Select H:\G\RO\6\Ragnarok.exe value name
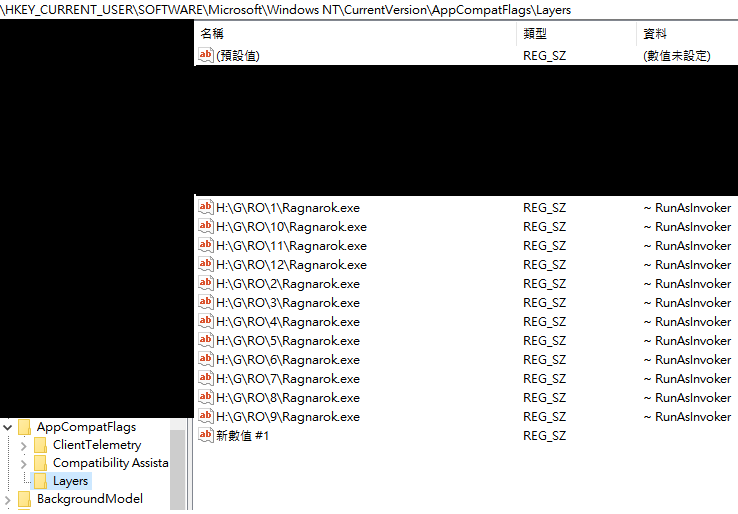The image size is (738, 514). (x=288, y=360)
